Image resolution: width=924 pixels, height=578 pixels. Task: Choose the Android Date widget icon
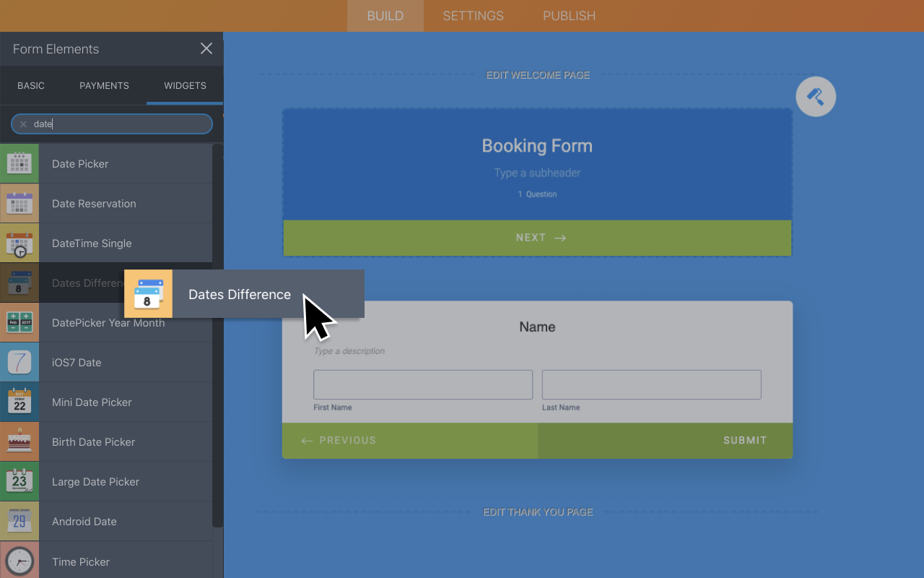point(19,522)
